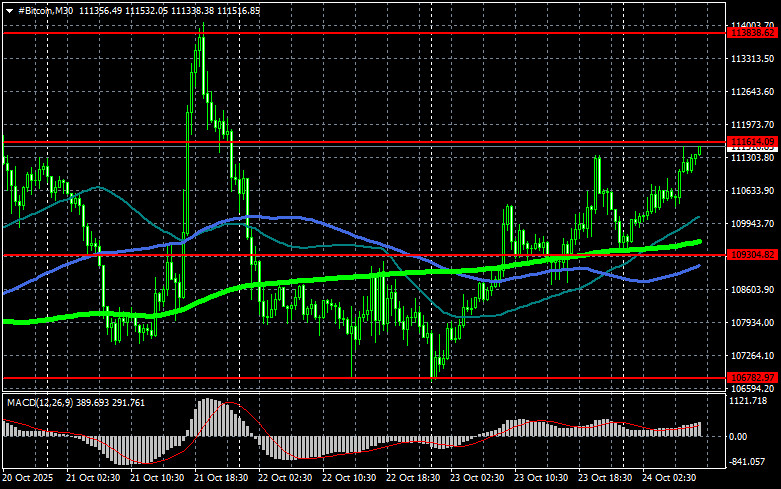Click the 107264.10 price scale value
The height and width of the screenshot is (489, 781).
(752, 356)
